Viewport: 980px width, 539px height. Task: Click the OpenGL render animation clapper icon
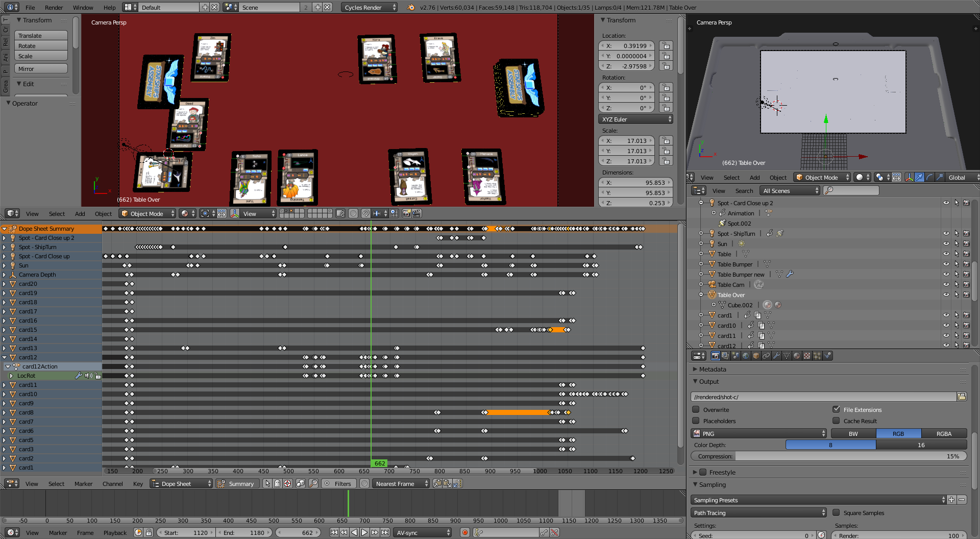[417, 213]
